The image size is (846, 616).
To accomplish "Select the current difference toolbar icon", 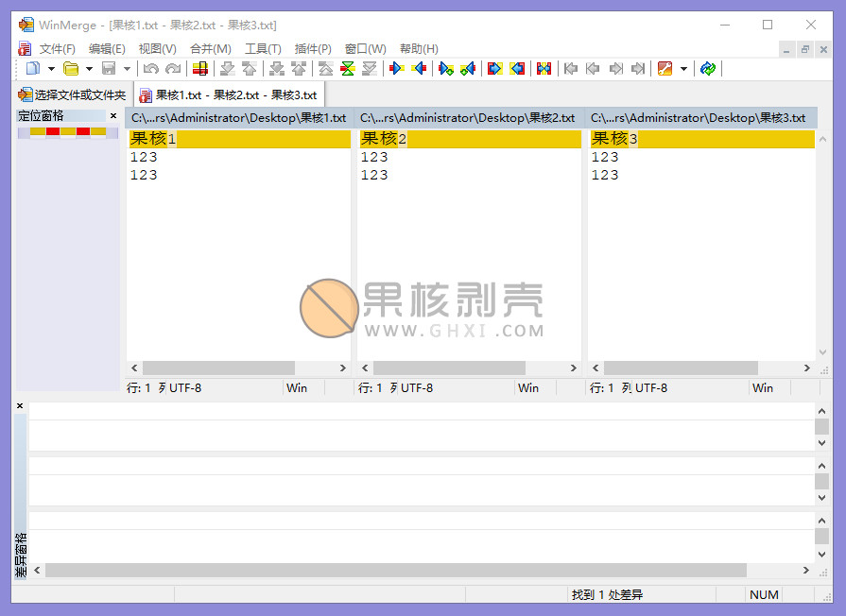I will click(199, 68).
